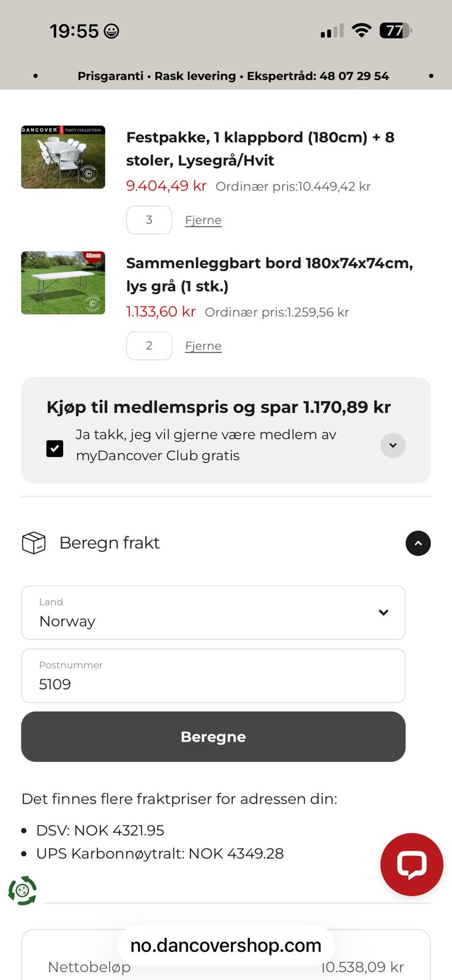Viewport: 452px width, 980px height.
Task: Uncheck the myDancover Club membership checkbox
Action: tap(55, 448)
